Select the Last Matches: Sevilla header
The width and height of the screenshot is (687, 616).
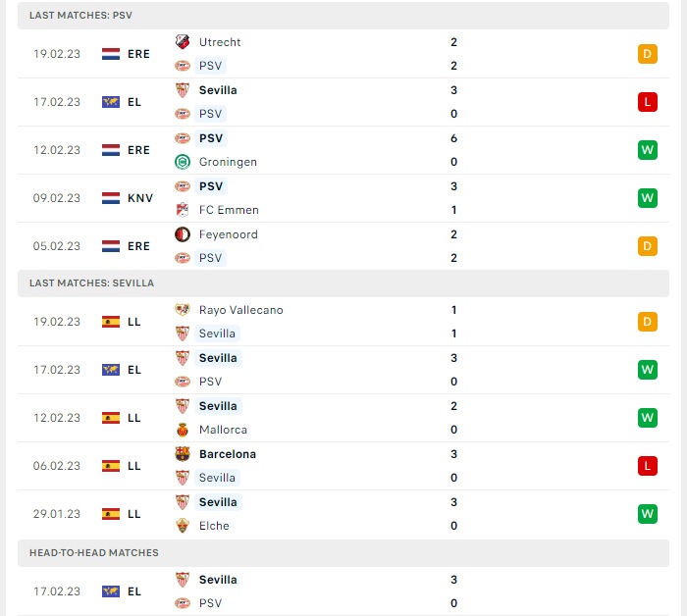coord(343,283)
